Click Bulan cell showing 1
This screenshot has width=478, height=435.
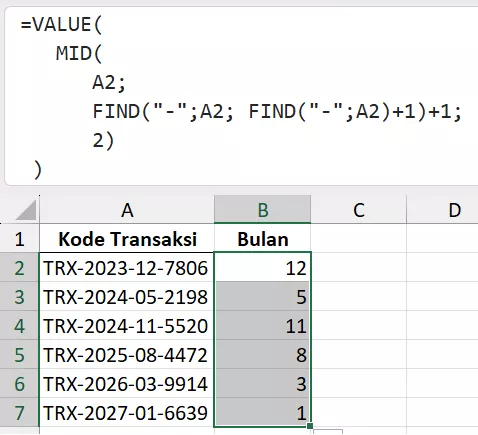click(263, 412)
